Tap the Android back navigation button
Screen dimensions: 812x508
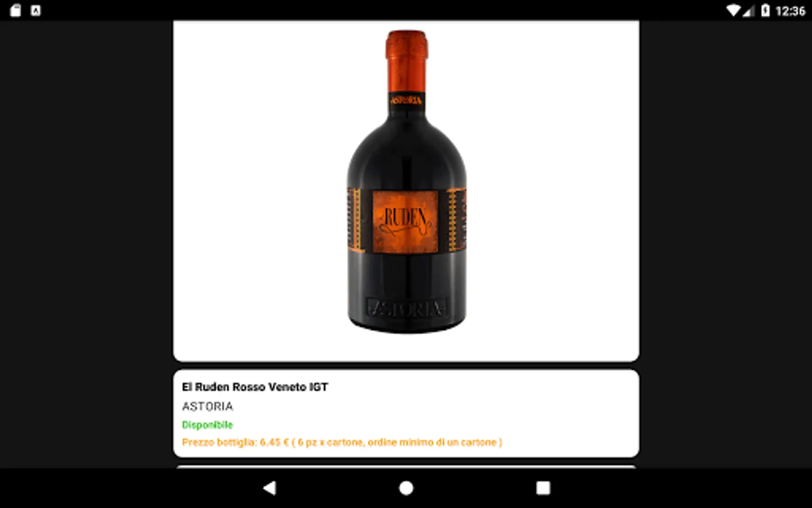(x=270, y=488)
